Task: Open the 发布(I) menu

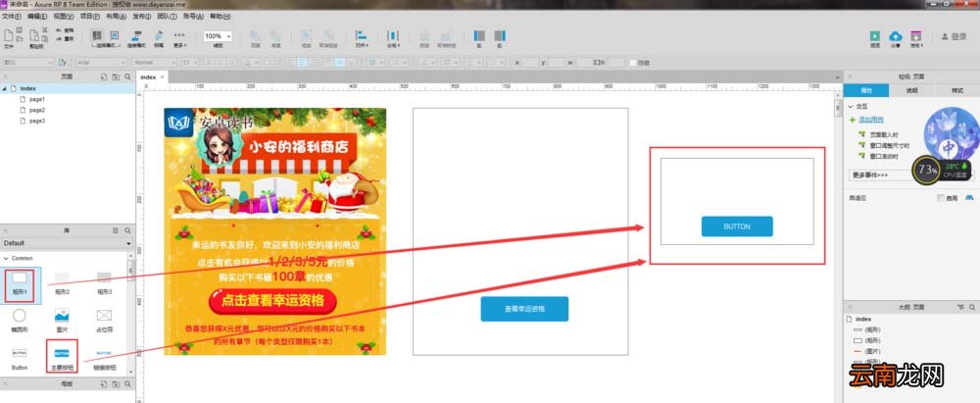Action: click(x=142, y=17)
